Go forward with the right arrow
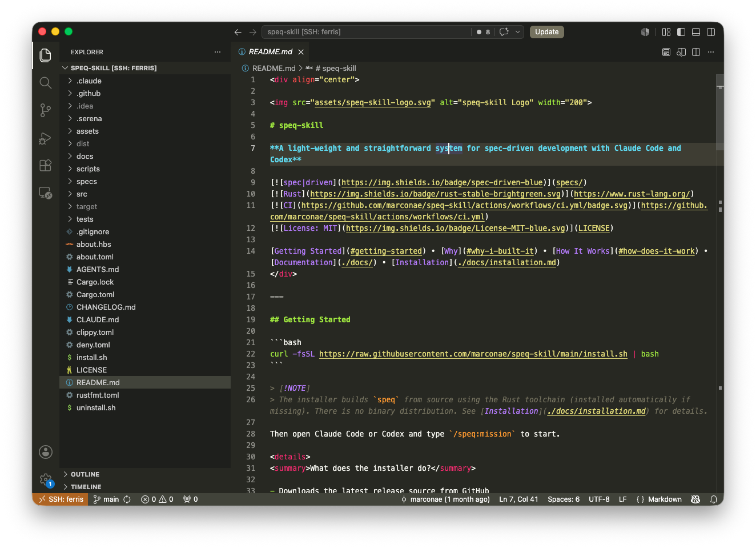The width and height of the screenshot is (756, 548). pyautogui.click(x=253, y=32)
